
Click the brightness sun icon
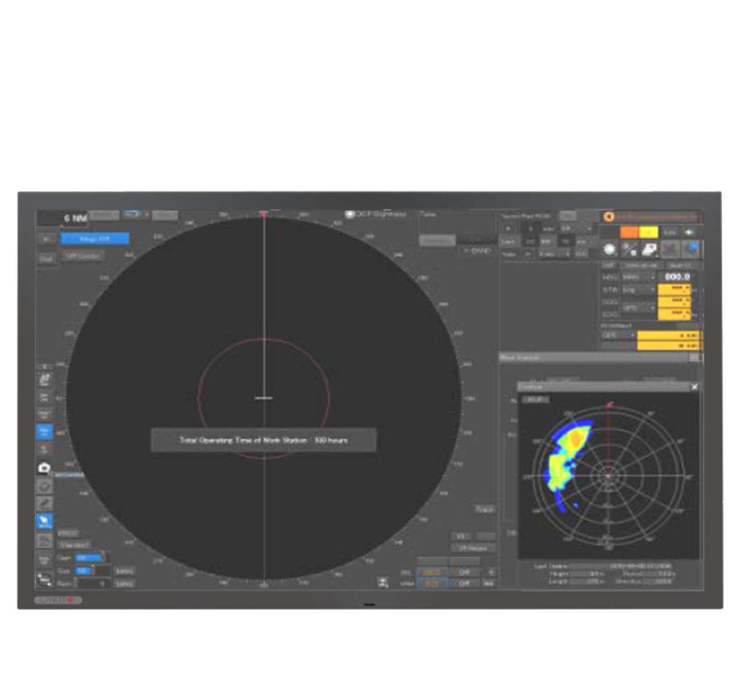pyautogui.click(x=610, y=249)
